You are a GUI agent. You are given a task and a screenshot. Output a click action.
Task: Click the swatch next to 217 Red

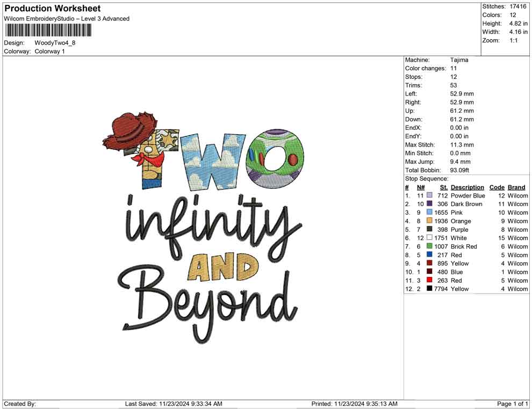click(429, 254)
